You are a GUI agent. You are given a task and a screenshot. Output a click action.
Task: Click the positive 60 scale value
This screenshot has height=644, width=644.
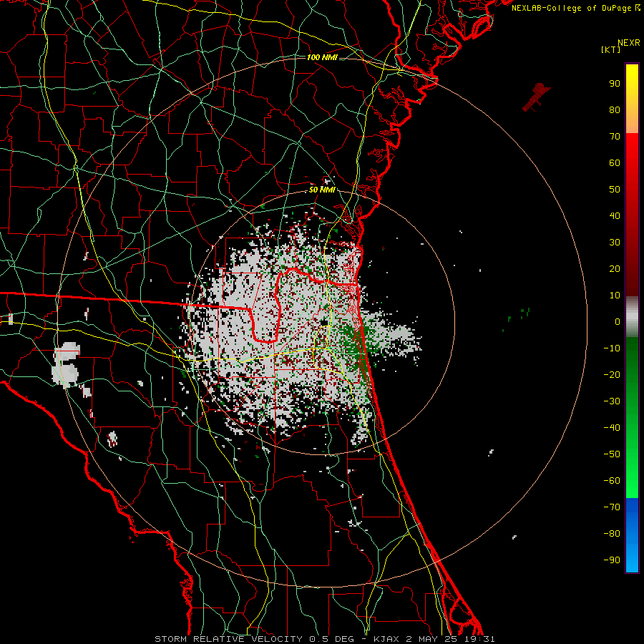(615, 162)
